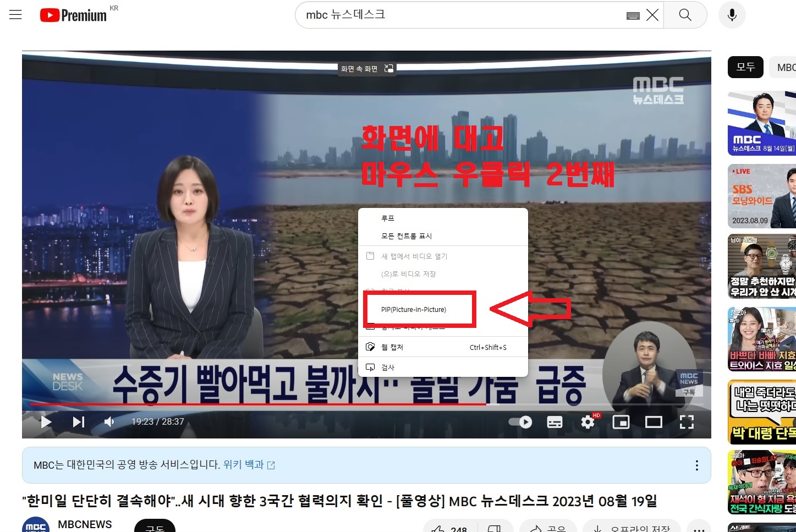Open the MBCNEWS channel name link
The image size is (796, 532).
point(85,524)
